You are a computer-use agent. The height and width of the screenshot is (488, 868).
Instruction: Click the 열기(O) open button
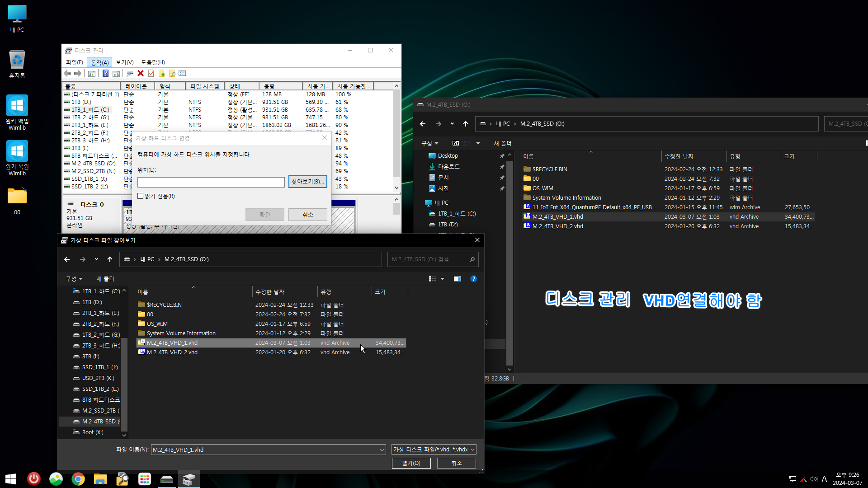(411, 463)
